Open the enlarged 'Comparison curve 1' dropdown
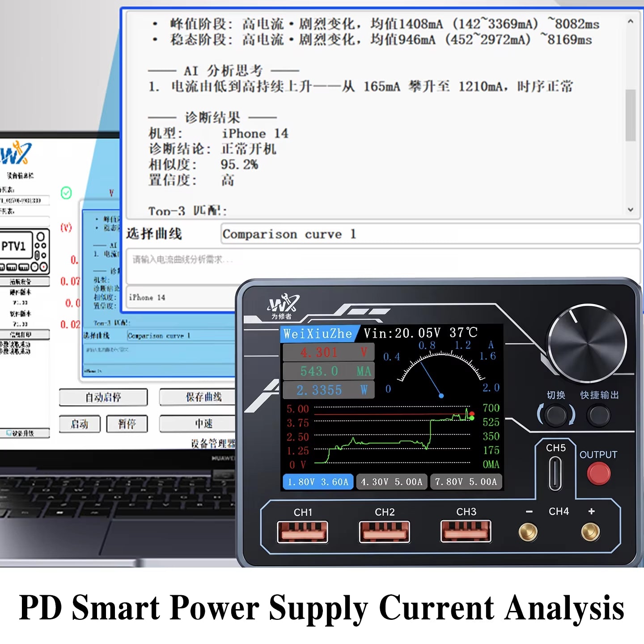This screenshot has height=644, width=644. (430, 234)
